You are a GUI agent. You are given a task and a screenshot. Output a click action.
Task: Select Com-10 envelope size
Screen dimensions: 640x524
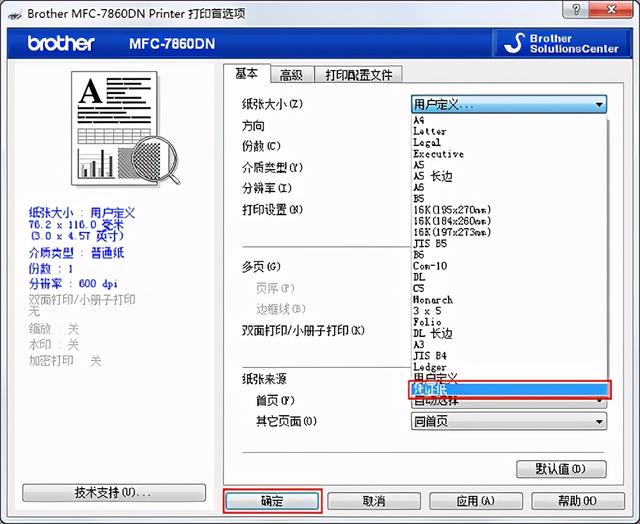(430, 266)
